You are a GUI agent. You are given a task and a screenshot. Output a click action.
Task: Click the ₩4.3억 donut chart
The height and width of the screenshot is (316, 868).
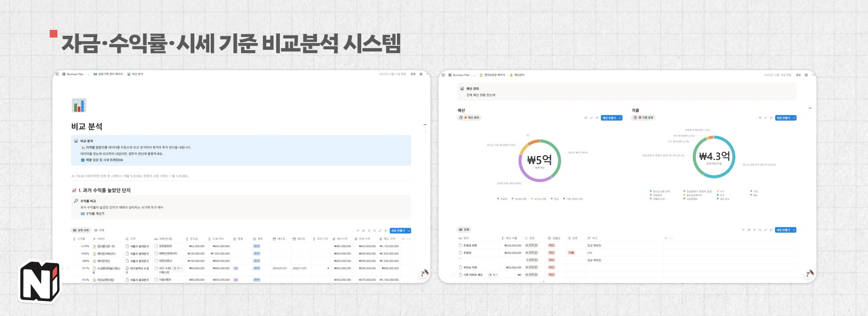pyautogui.click(x=714, y=157)
